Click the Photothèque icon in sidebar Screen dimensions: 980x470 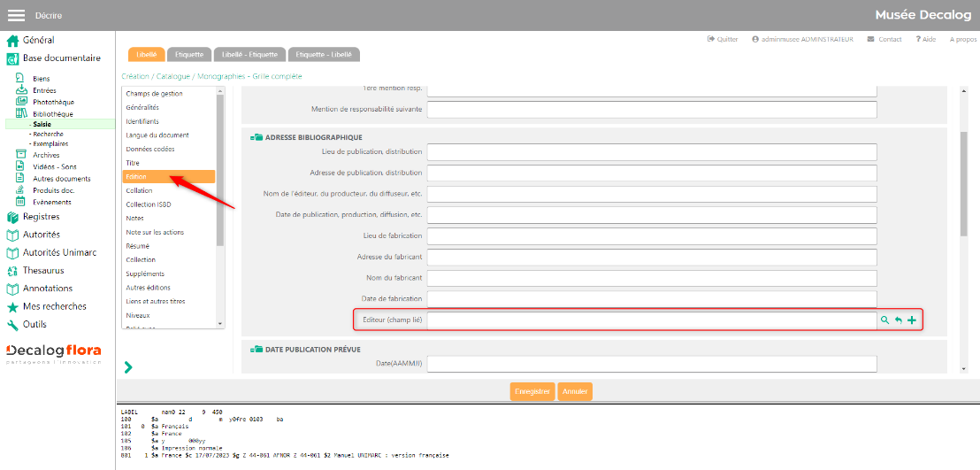20,102
